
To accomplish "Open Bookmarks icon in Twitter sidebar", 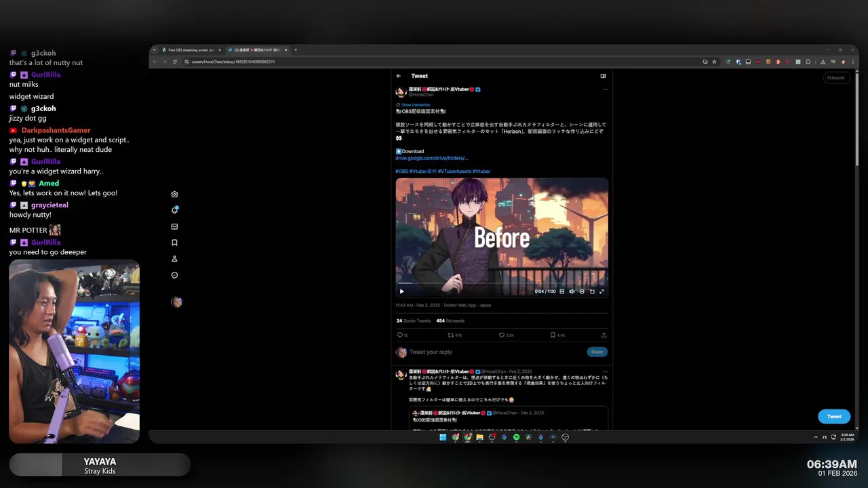I will coord(174,243).
